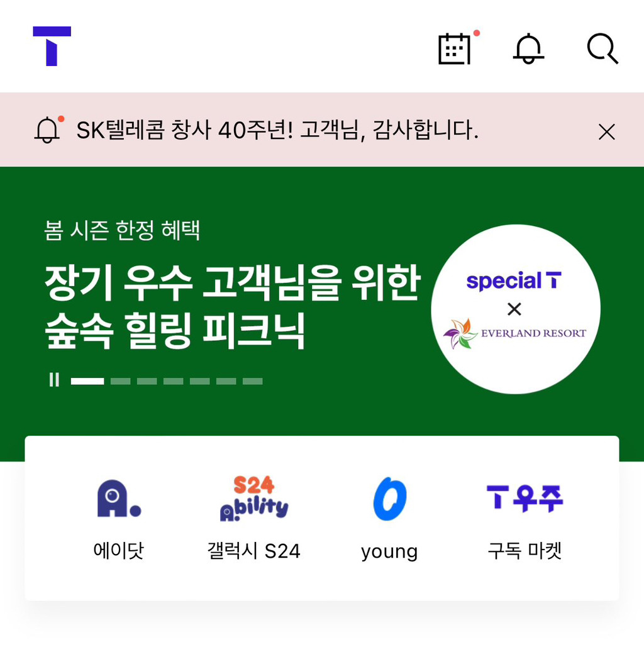Select the 구독 마켓 label
Screen dimensions: 644x647
pyautogui.click(x=525, y=551)
